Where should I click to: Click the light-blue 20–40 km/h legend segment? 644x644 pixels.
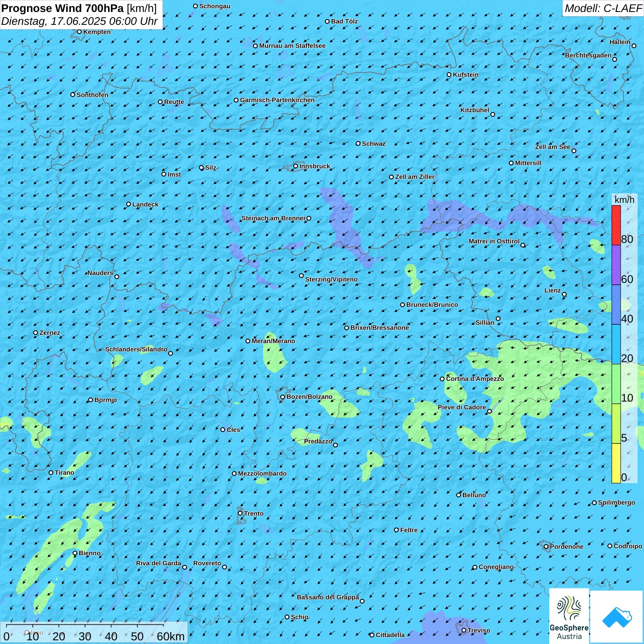[x=616, y=345]
